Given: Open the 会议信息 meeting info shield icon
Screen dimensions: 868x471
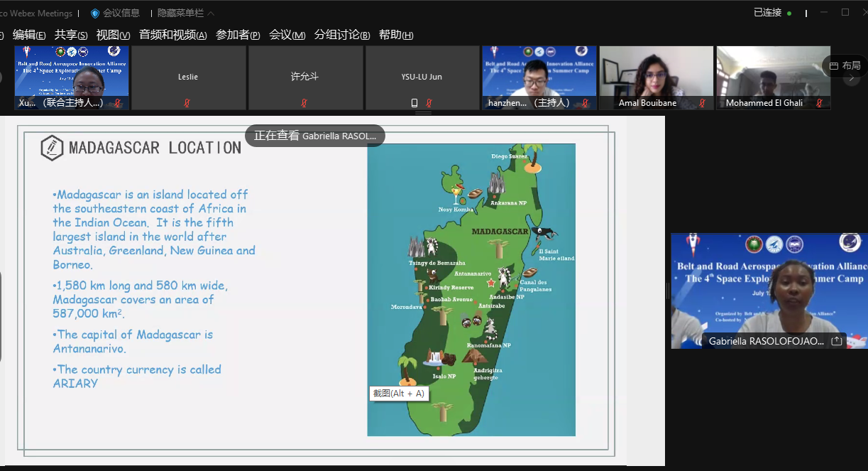Looking at the screenshot, I should click(95, 13).
